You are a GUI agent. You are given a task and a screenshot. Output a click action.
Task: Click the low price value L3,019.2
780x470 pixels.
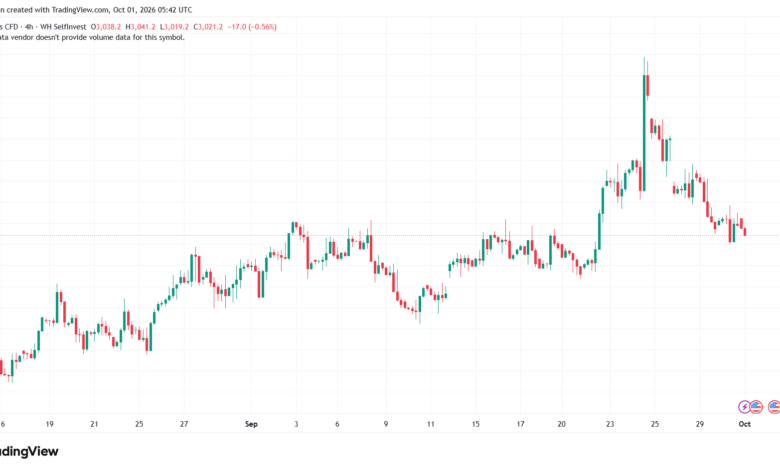click(174, 27)
